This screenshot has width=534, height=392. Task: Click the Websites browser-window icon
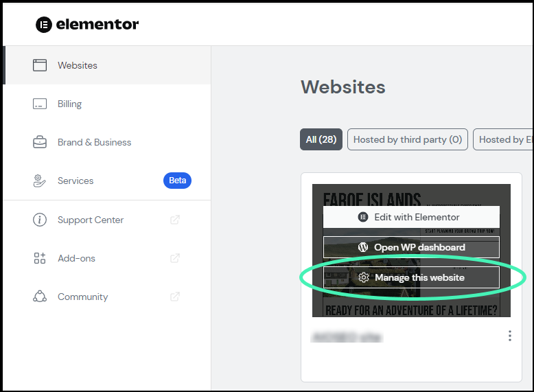click(x=40, y=65)
